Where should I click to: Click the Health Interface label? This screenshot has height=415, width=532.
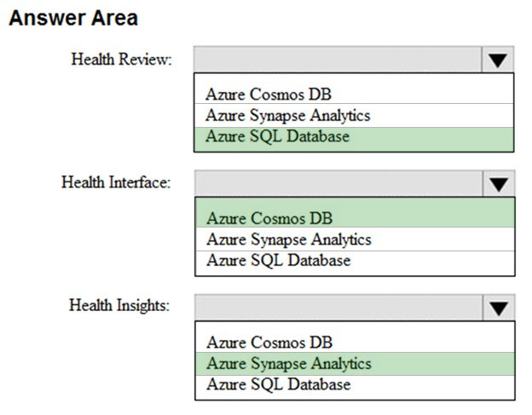(116, 182)
